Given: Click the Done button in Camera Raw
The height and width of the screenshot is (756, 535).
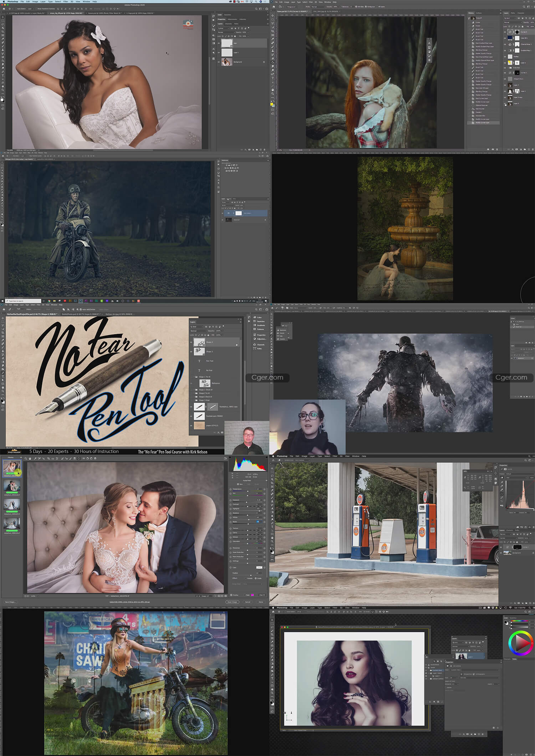Looking at the screenshot, I should click(x=261, y=602).
